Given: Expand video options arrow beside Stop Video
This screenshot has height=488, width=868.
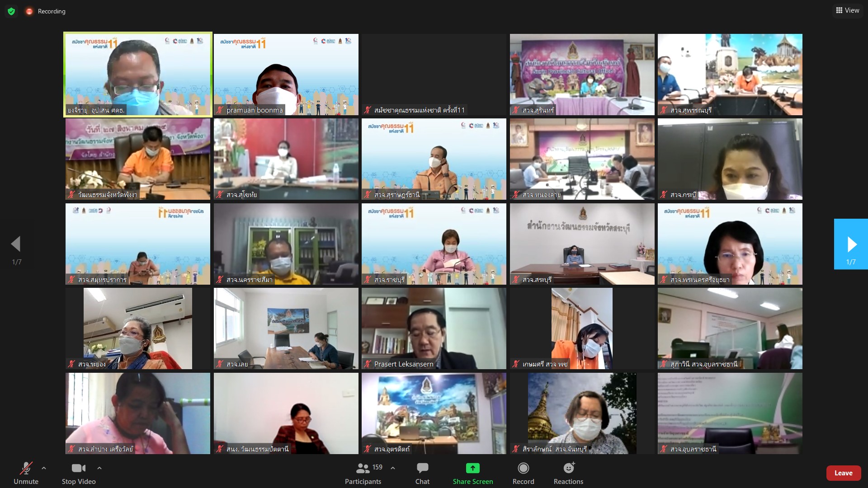Looking at the screenshot, I should pos(99,468).
